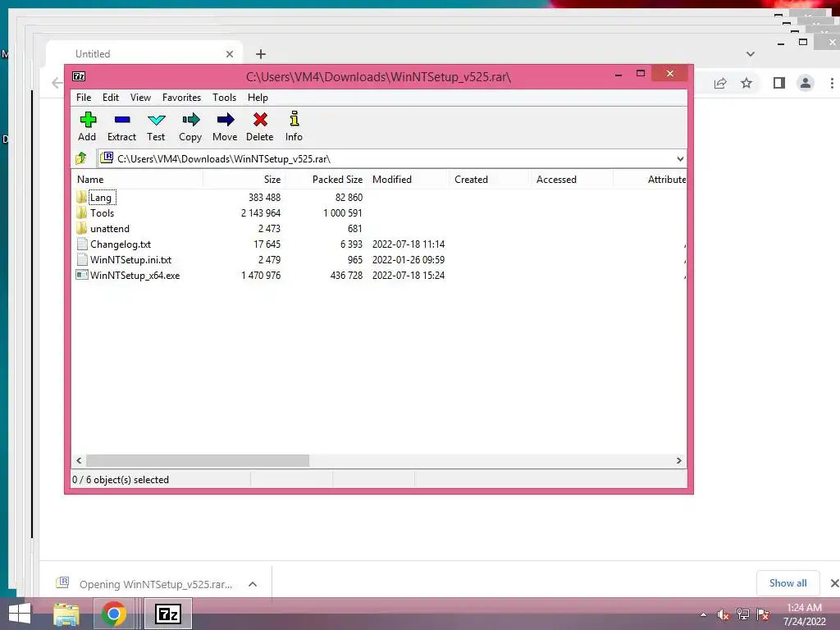Close the Untitled tab
This screenshot has width=840, height=630.
[230, 54]
